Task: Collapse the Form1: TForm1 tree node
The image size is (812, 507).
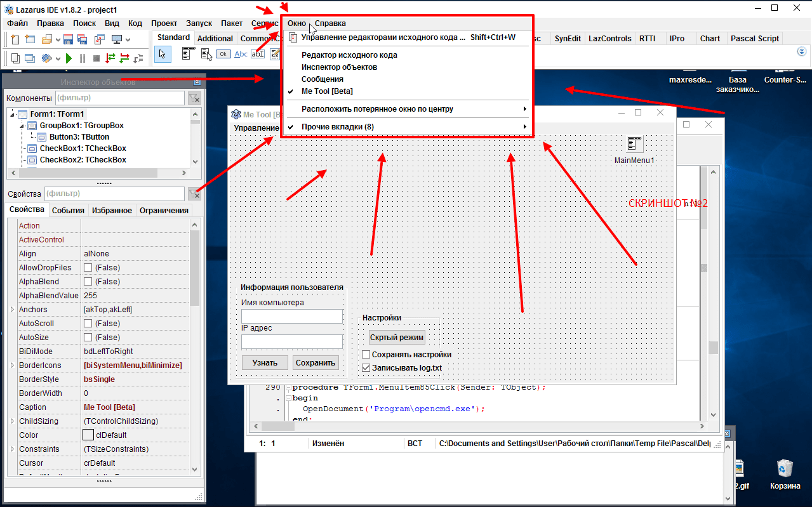Action: click(12, 114)
